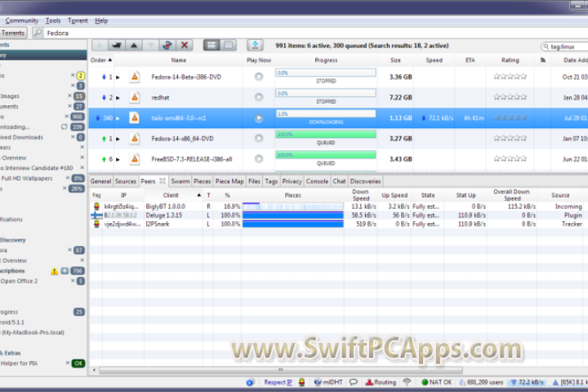Play Now button for FreeBSD-7.3-RELEASE-i386-all
This screenshot has width=588, height=392.
coord(259,159)
